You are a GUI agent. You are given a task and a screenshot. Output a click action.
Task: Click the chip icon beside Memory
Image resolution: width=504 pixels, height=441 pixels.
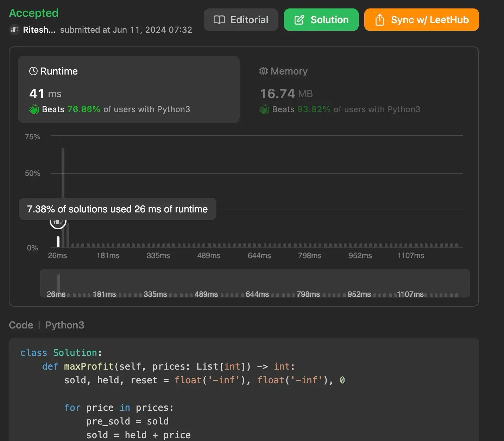click(x=263, y=71)
